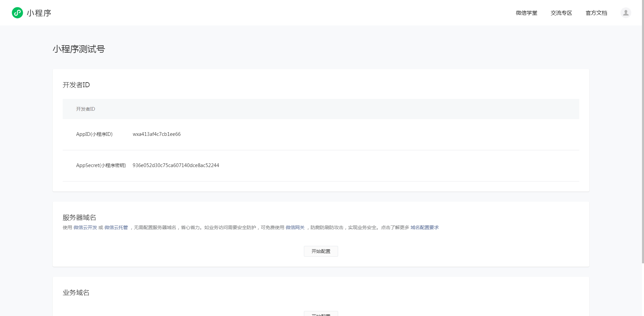Viewport: 644px width, 316px height.
Task: Click the page vertical scrollbar
Action: (x=643, y=131)
